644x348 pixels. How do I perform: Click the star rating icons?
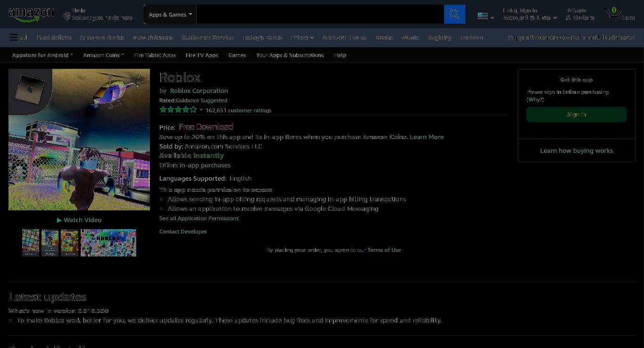tap(178, 110)
